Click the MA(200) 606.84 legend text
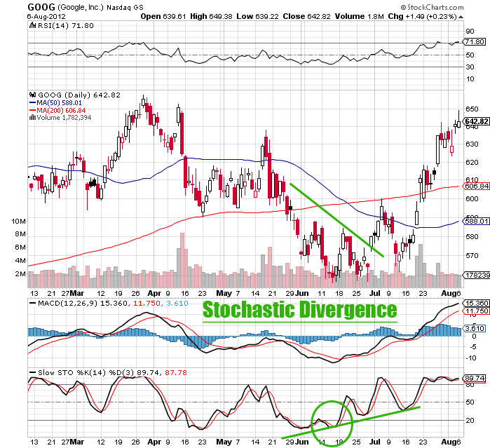Image resolution: width=490 pixels, height=448 pixels. pos(61,110)
